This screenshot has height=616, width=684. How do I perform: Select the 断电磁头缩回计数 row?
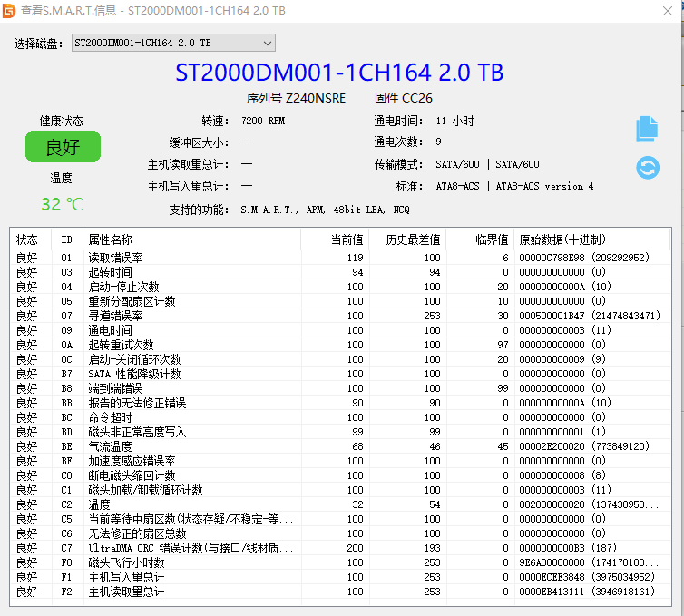(x=340, y=475)
